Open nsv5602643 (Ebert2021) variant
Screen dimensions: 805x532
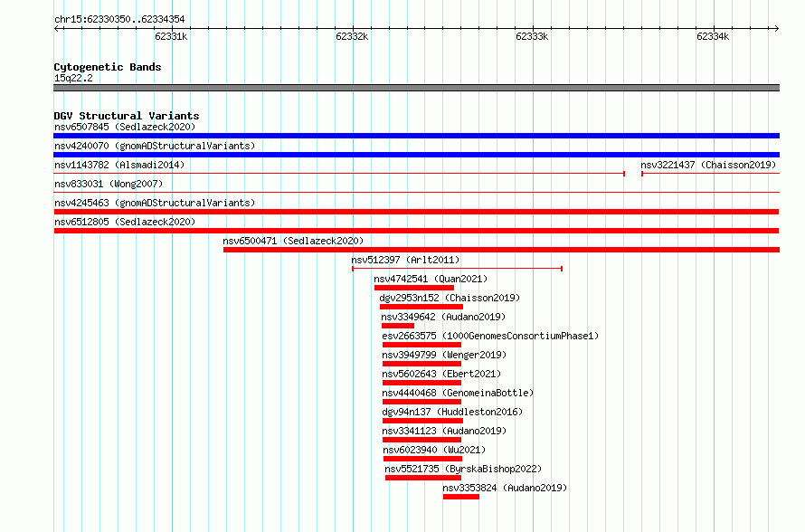tap(441, 374)
